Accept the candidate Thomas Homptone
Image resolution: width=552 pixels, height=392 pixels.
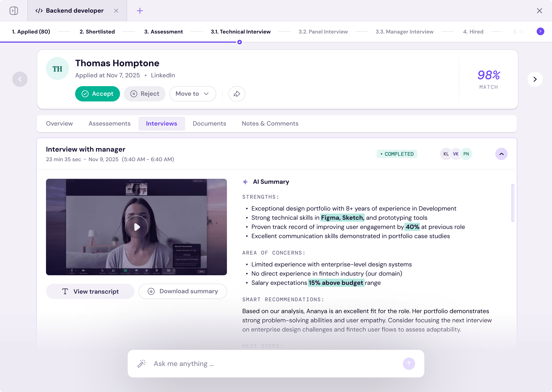97,94
